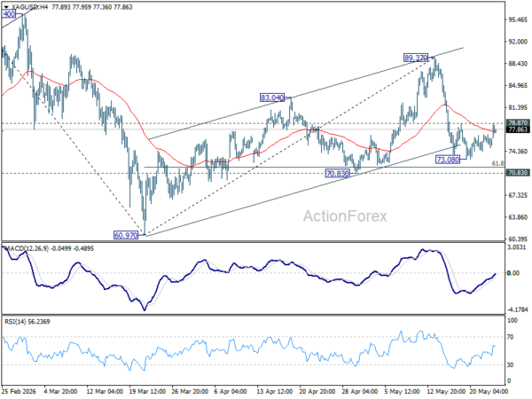Screen dimensions: 532x399
Task: Select the 89.370 price label
Action: pos(416,58)
